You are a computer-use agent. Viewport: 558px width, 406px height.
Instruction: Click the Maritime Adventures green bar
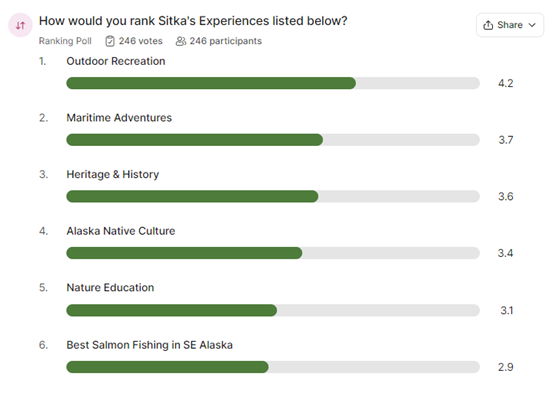coord(195,140)
